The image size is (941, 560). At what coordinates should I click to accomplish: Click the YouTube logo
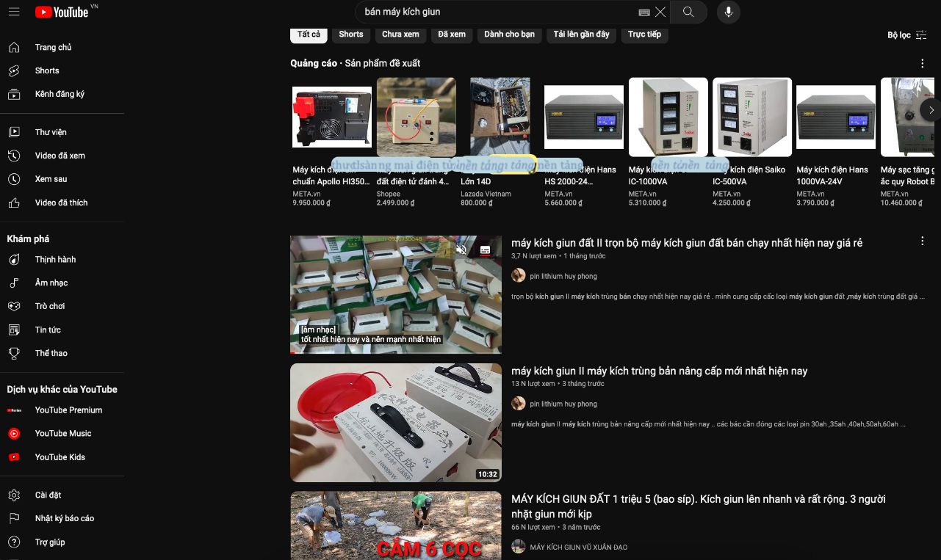pos(62,12)
